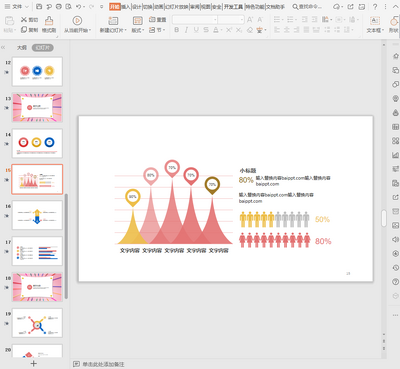Toggle Bold formatting

click(x=176, y=30)
